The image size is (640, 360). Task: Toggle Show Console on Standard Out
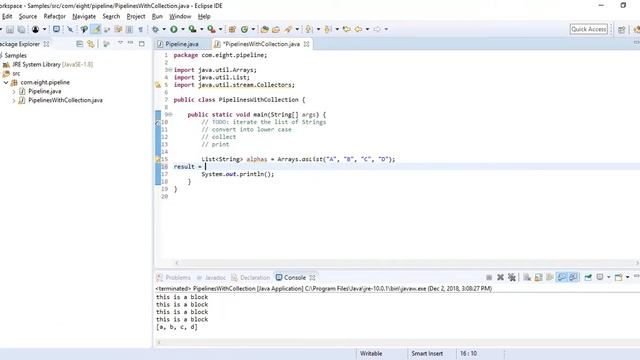[562, 278]
